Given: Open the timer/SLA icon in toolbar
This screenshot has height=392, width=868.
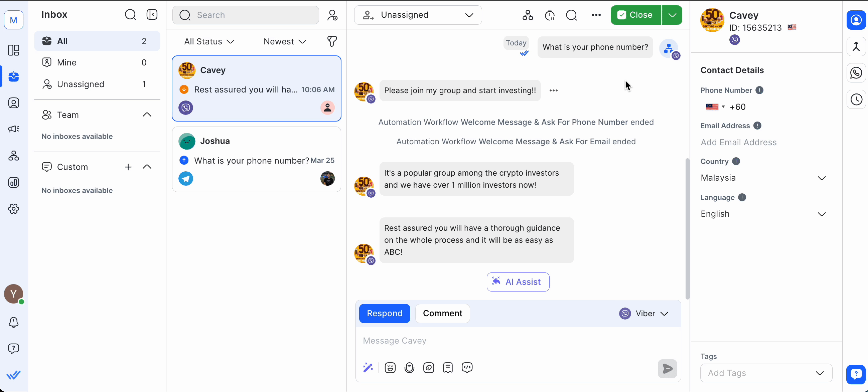Looking at the screenshot, I should point(550,15).
